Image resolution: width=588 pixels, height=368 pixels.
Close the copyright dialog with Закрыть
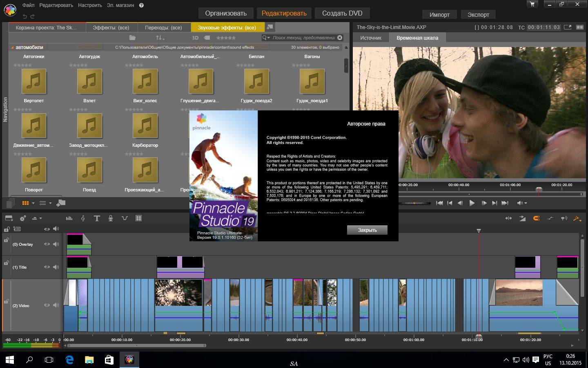tap(367, 230)
